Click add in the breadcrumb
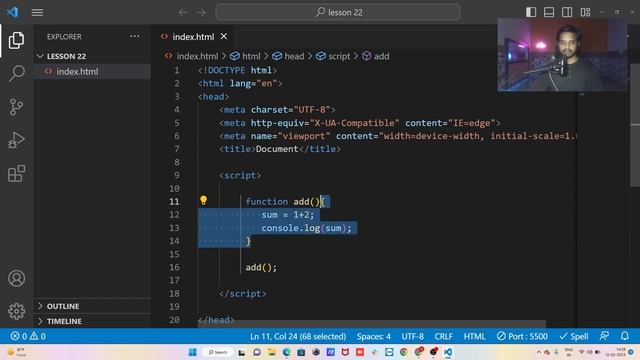The image size is (640, 360). pyautogui.click(x=382, y=56)
